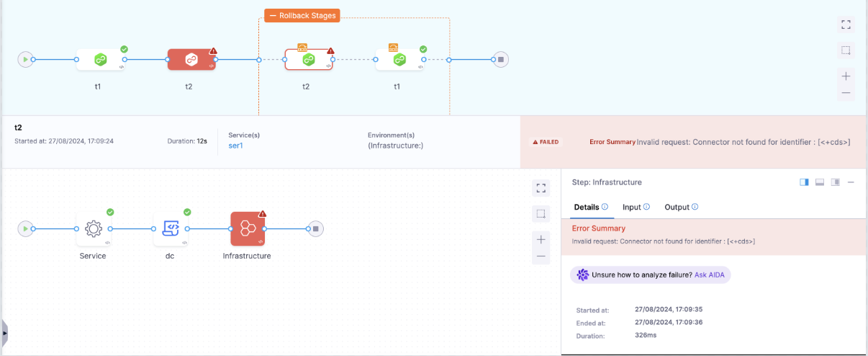This screenshot has width=868, height=356.
Task: Expand the left edge side panel arrow
Action: pos(4,333)
